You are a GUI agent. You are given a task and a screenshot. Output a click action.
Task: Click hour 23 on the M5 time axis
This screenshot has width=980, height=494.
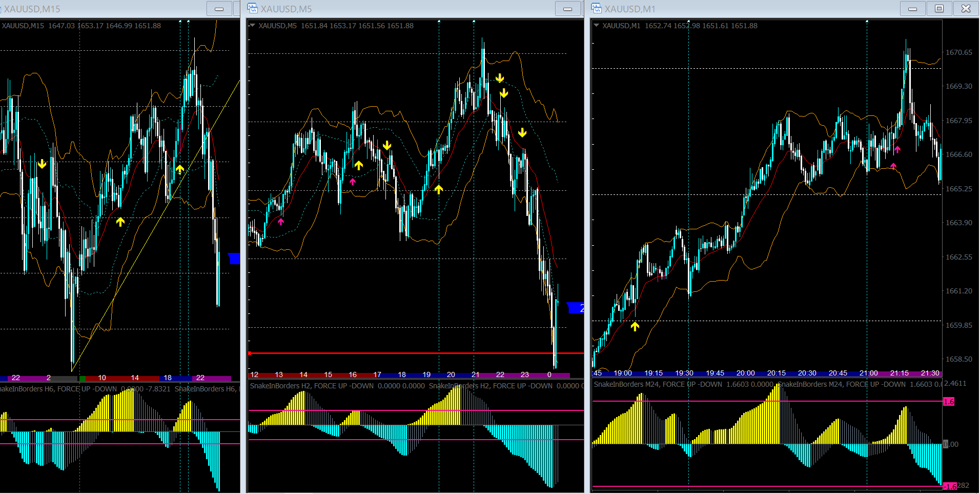click(x=525, y=374)
